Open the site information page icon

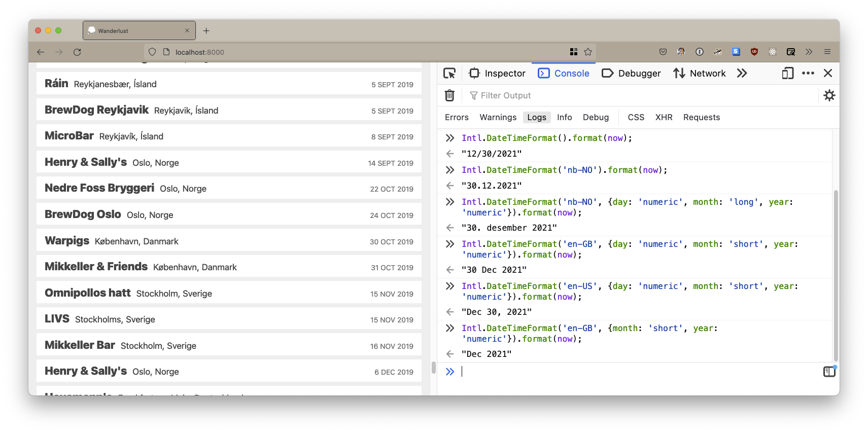(x=166, y=52)
